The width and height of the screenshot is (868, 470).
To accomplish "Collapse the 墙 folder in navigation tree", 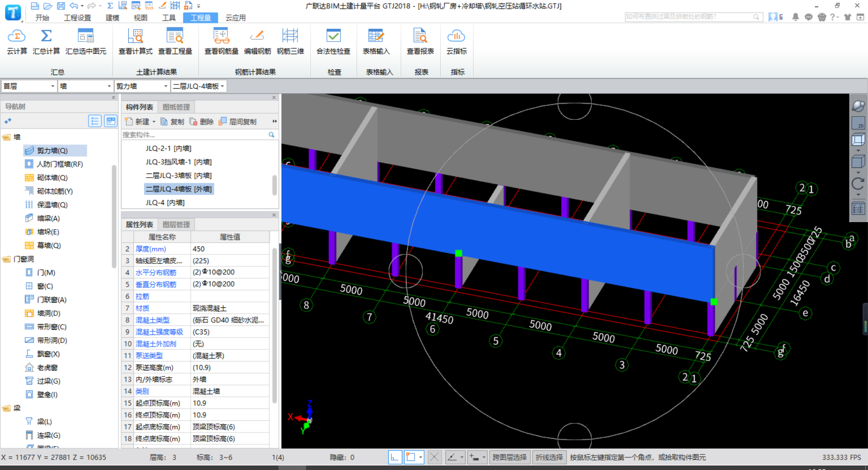I will coord(7,137).
